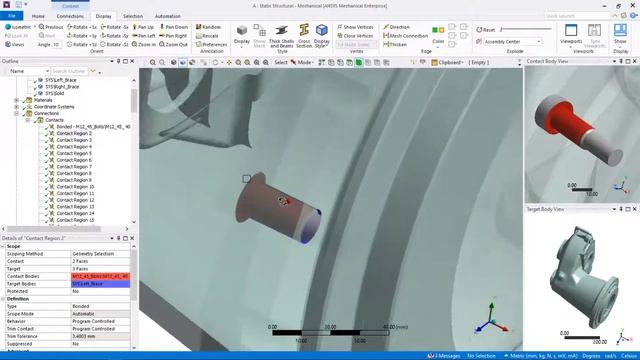Show edge Direction
The height and width of the screenshot is (360, 640).
point(396,27)
